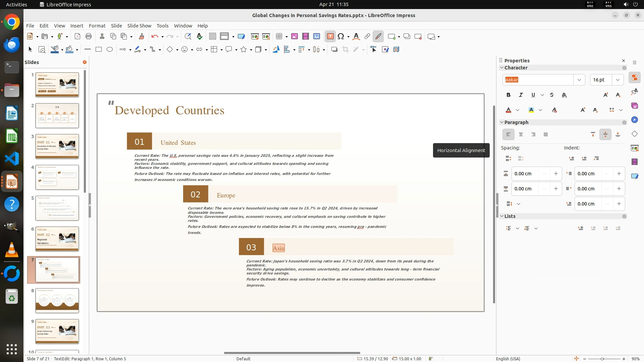The image size is (644, 362).
Task: Select the Ellipse drawing tool
Action: point(110,50)
